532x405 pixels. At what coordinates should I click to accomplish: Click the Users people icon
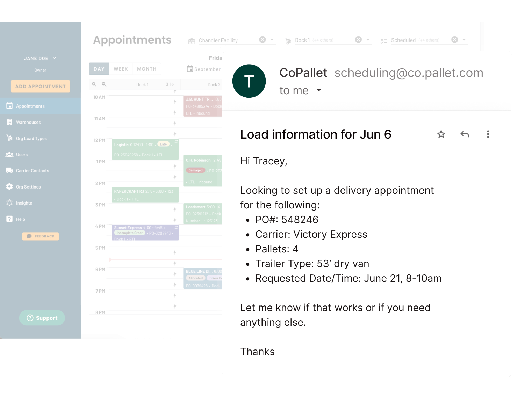pos(9,154)
